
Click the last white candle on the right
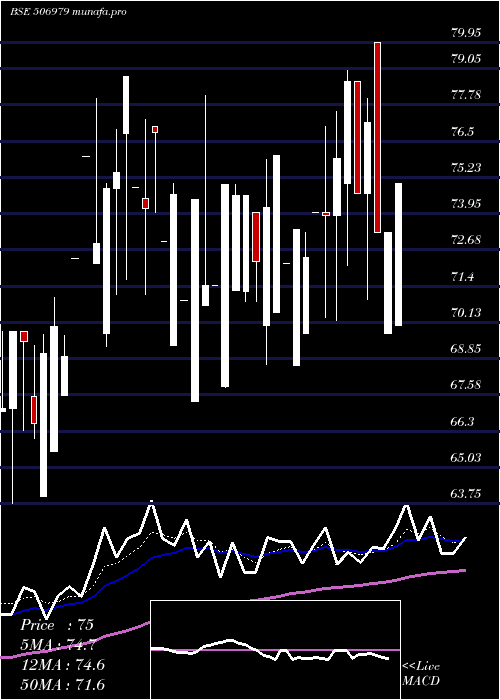tap(399, 254)
